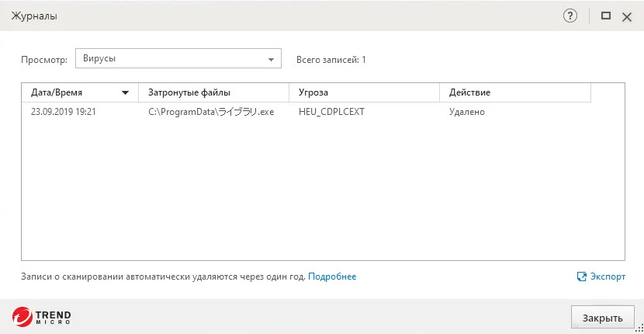Expand the log type list via dropdown arrow

click(271, 59)
